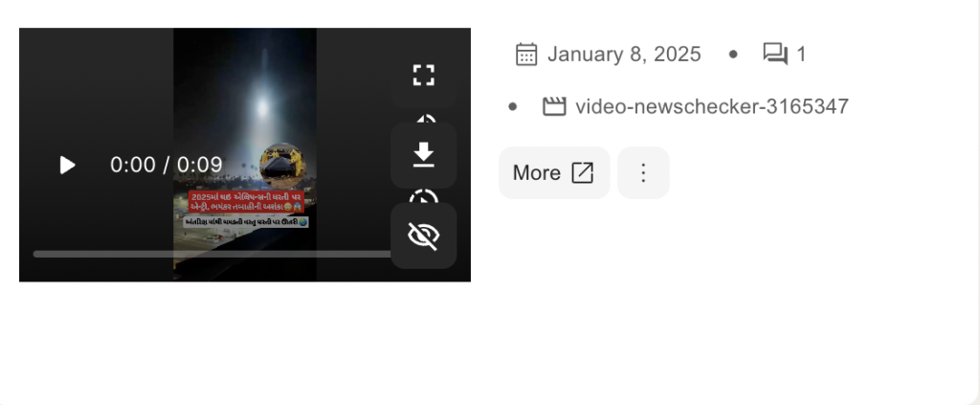Click the comment count number 1

tap(801, 55)
